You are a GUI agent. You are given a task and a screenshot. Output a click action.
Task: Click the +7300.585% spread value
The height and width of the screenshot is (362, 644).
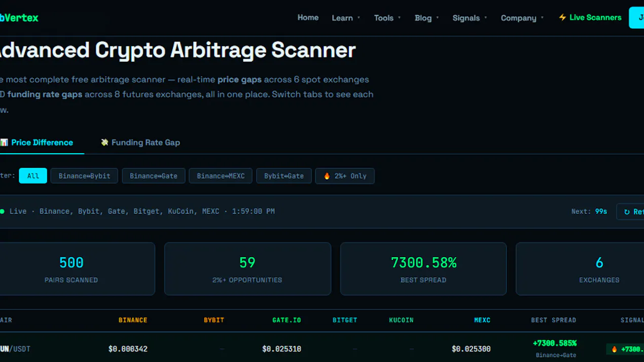point(554,343)
